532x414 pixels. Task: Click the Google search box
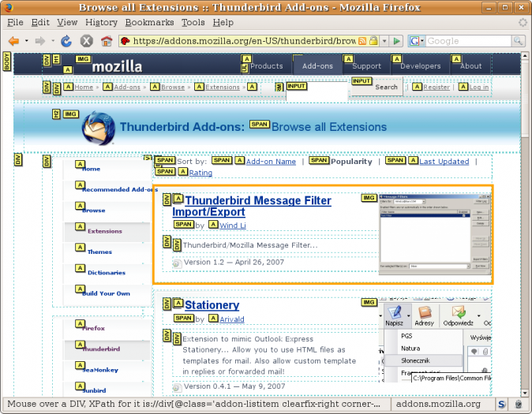click(x=468, y=41)
